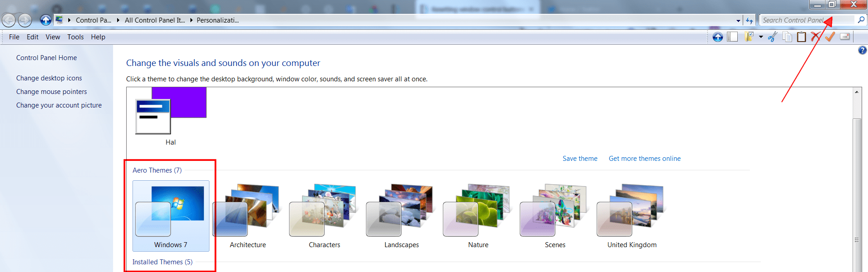Open Change mouse pointers link
The height and width of the screenshot is (272, 868).
point(52,92)
